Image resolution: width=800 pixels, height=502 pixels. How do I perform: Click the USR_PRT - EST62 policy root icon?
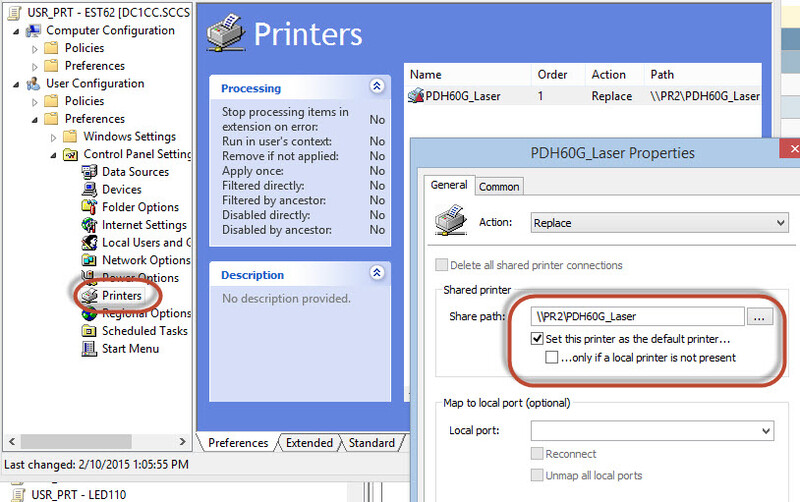coord(15,12)
